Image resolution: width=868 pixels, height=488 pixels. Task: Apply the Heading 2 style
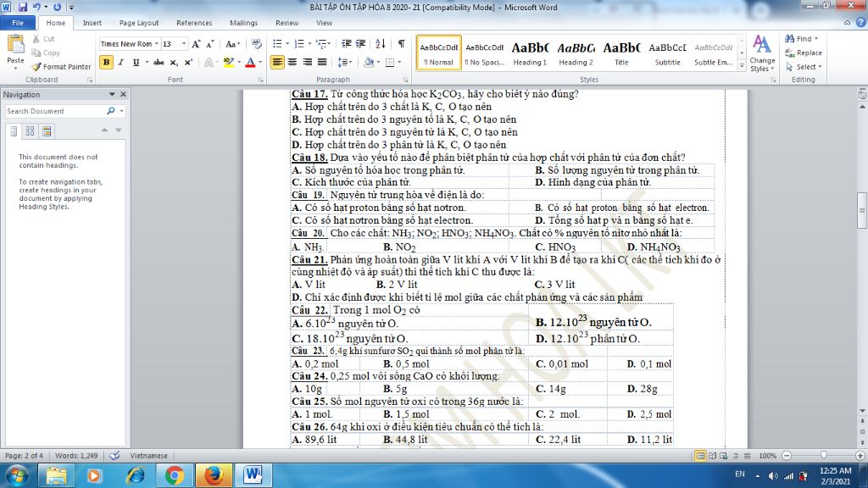click(x=576, y=53)
